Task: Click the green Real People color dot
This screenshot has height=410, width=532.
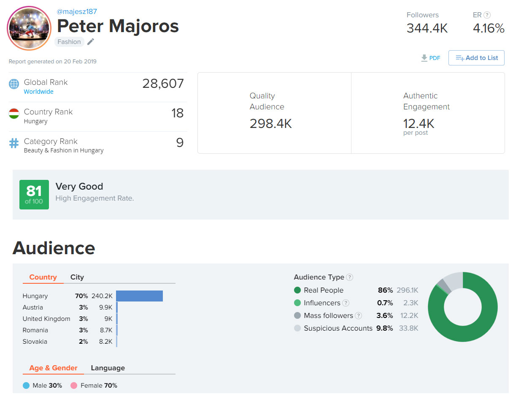Action: click(x=297, y=290)
